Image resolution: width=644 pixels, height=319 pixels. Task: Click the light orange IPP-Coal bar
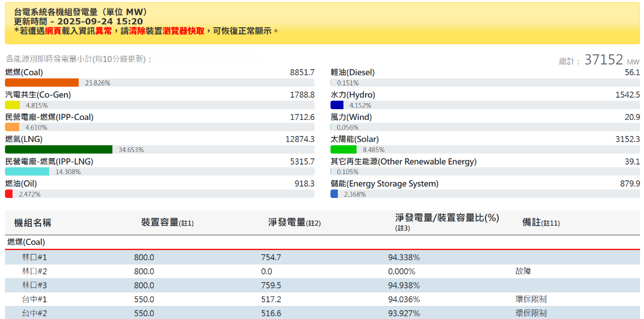pyautogui.click(x=12, y=127)
